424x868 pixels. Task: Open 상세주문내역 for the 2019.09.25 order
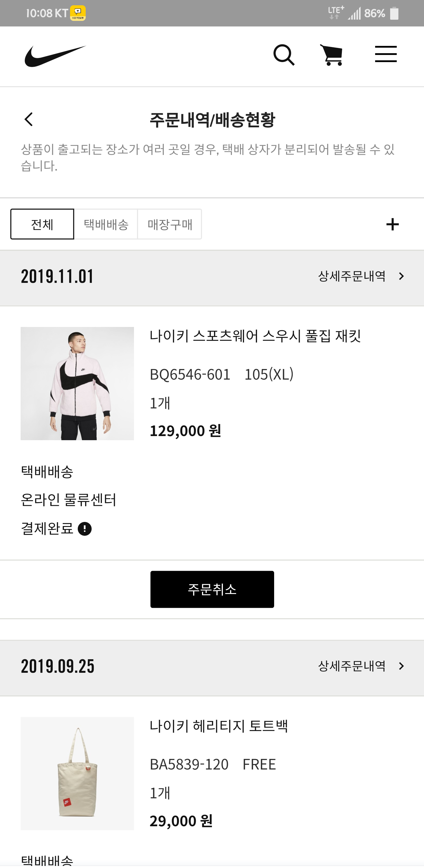[361, 666]
